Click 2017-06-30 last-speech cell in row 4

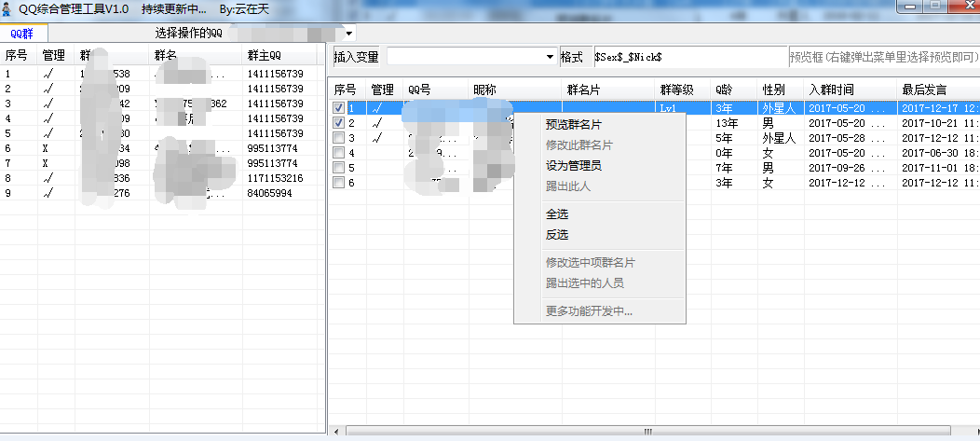[x=938, y=153]
